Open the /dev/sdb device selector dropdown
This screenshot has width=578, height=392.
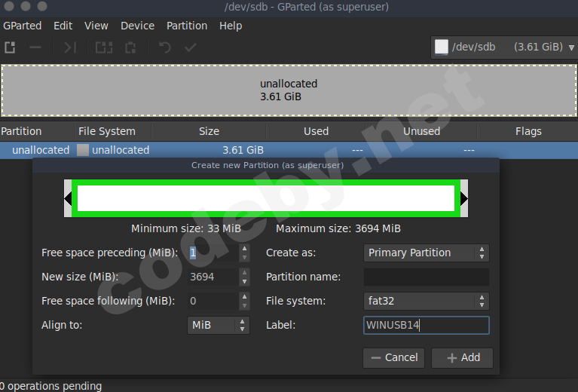[x=503, y=47]
